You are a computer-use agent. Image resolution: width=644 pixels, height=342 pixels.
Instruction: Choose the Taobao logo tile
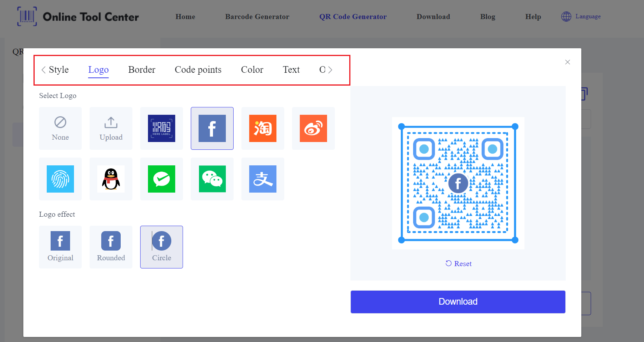[263, 128]
